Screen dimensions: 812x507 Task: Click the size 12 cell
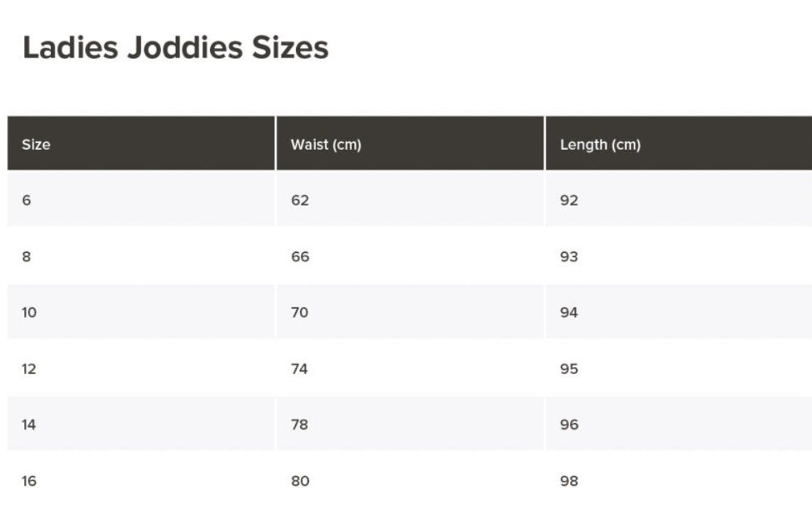click(29, 369)
